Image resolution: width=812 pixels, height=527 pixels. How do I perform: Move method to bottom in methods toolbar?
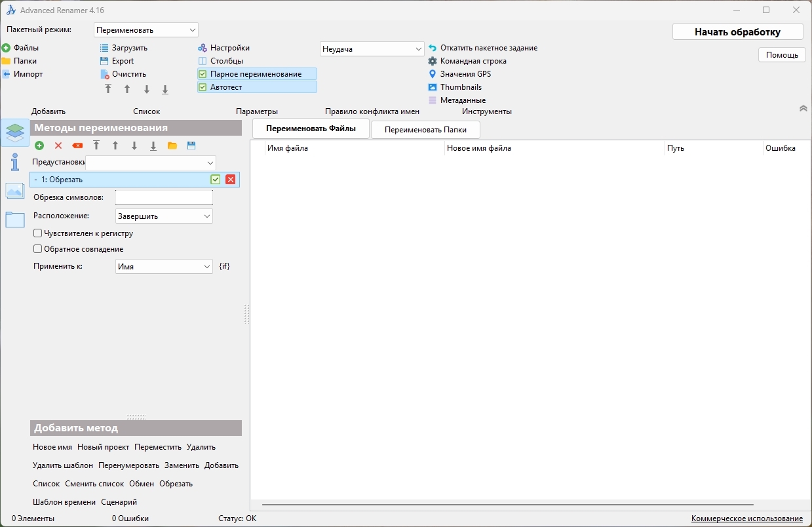pyautogui.click(x=153, y=146)
